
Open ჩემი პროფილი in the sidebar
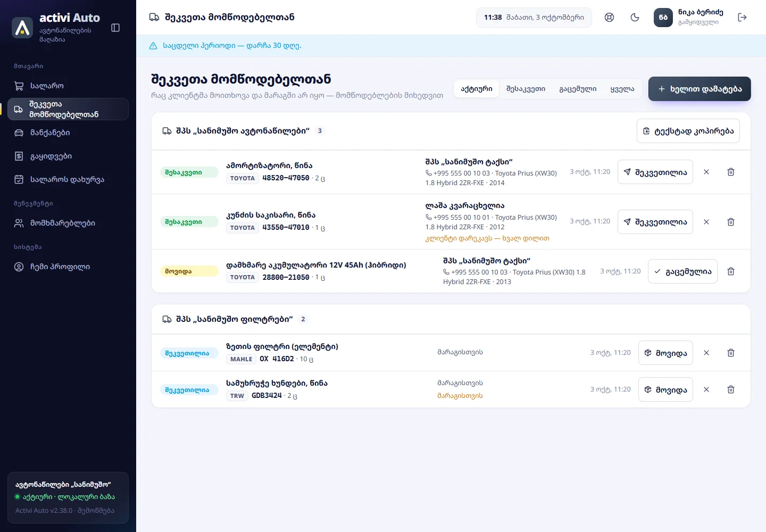click(68, 267)
